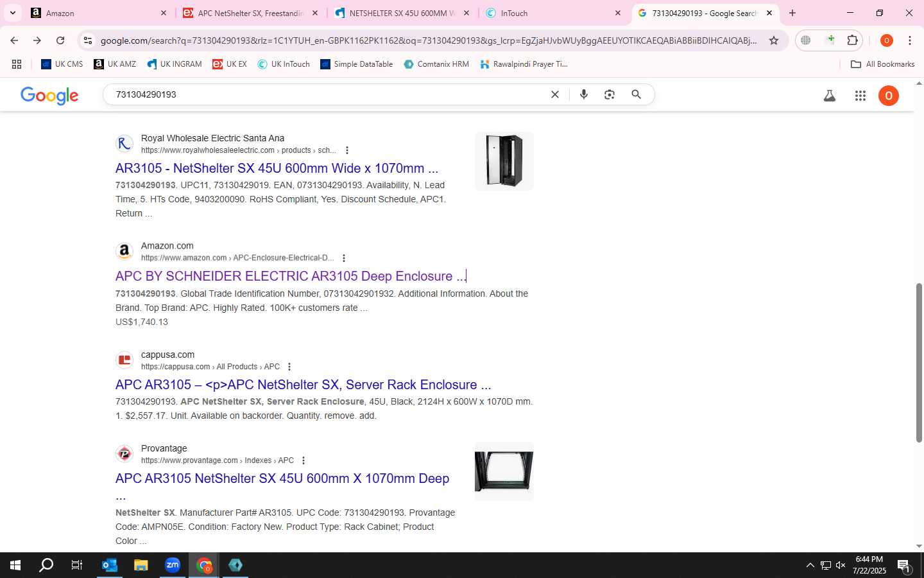Open Chrome profile avatar in toolbar
The image size is (924, 578).
click(x=887, y=40)
